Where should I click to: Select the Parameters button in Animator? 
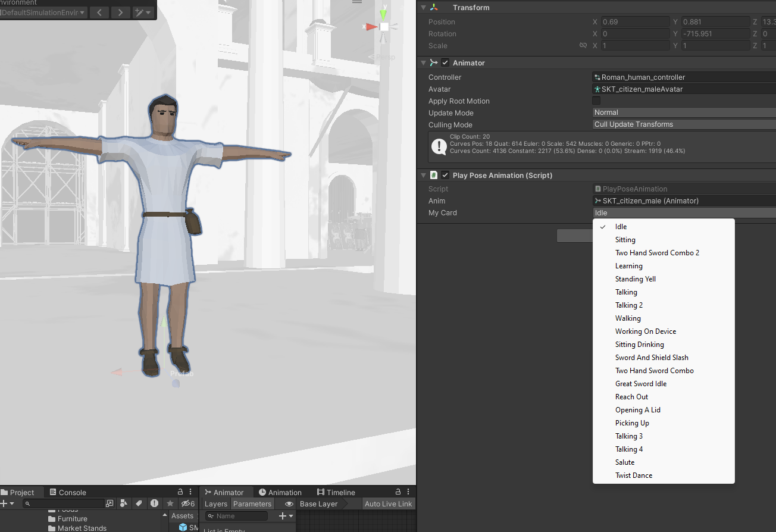pos(252,504)
